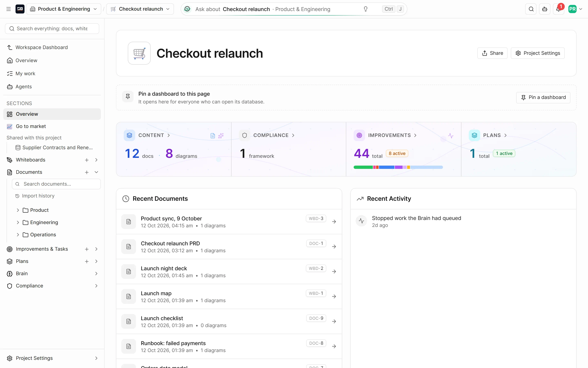Viewport: 588px width, 368px height.
Task: Add a new document with plus icon
Action: tap(87, 172)
